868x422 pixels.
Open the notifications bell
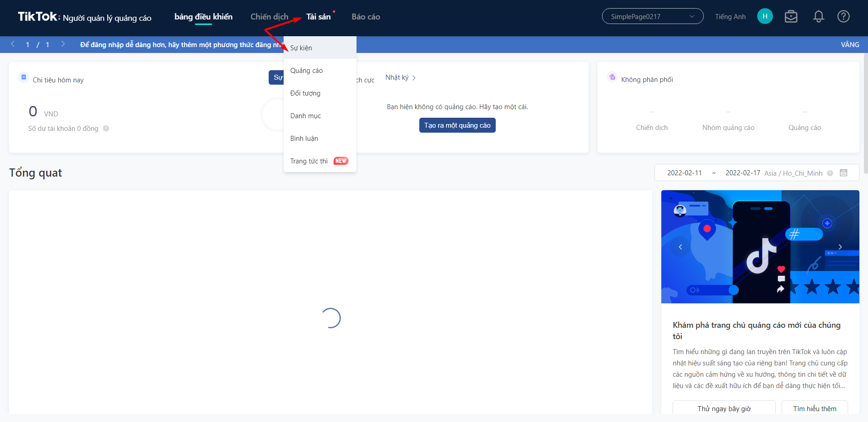[x=818, y=17]
